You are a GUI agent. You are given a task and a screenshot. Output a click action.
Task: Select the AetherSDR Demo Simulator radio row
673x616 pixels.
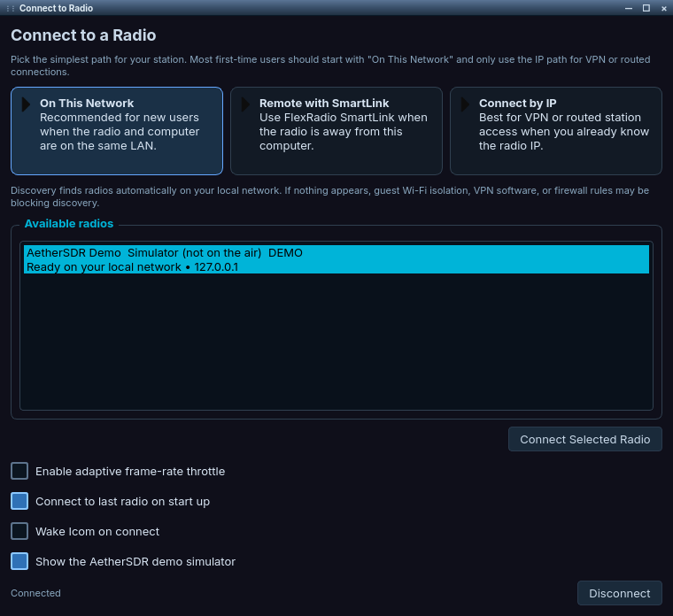[336, 259]
